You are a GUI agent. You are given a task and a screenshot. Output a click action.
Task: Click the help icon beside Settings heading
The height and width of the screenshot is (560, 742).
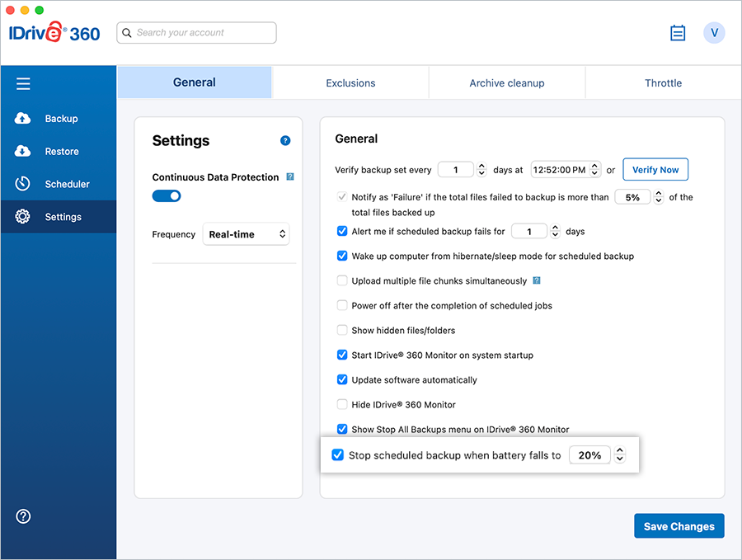pos(285,141)
